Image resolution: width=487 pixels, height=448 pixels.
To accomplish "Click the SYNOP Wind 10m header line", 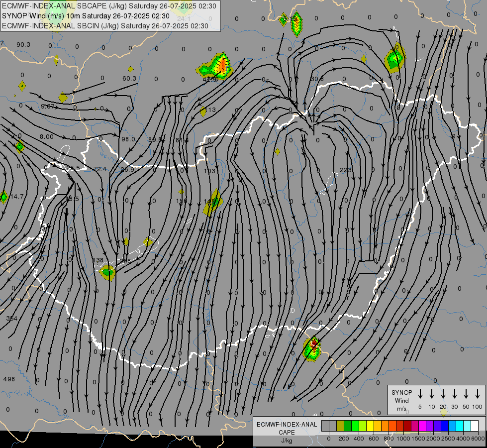I will pos(86,16).
